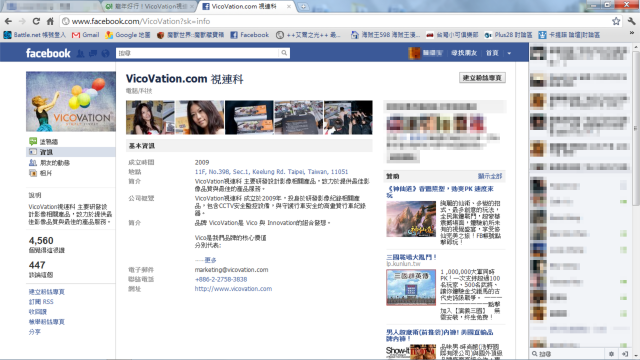Open the friend requests icon
The height and width of the screenshot is (360, 640).
click(80, 53)
